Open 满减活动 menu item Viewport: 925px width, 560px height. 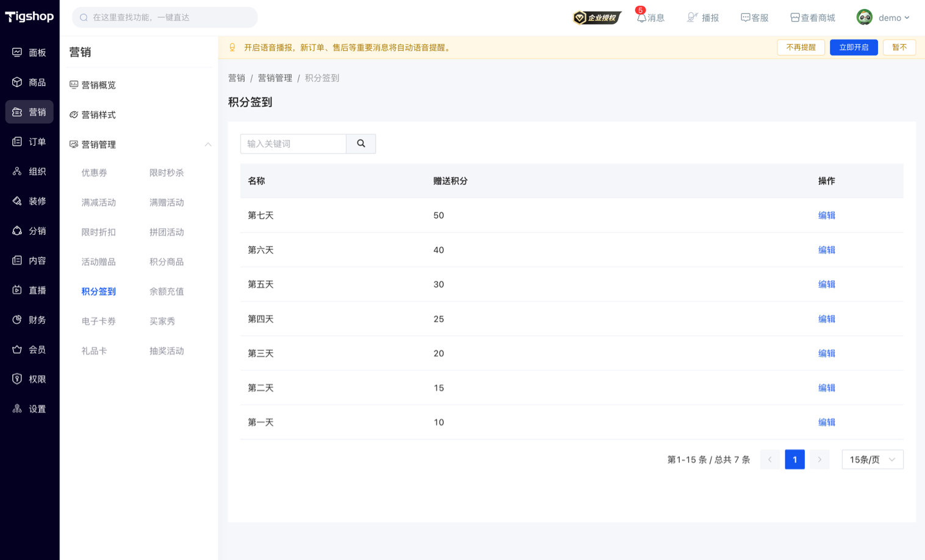pos(99,203)
